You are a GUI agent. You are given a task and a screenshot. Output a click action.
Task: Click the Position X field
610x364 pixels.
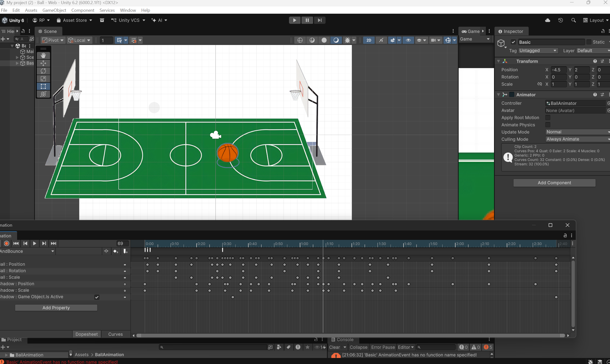click(559, 70)
